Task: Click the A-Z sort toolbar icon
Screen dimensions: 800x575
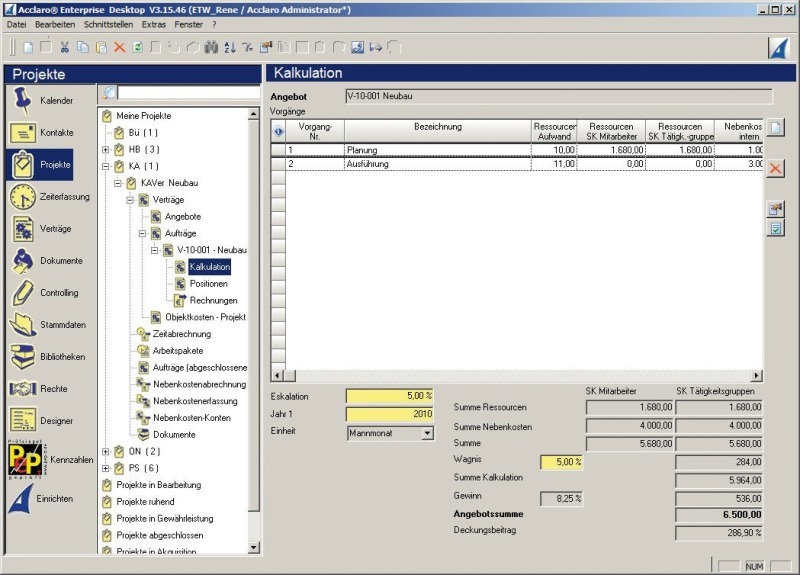Action: coord(230,48)
